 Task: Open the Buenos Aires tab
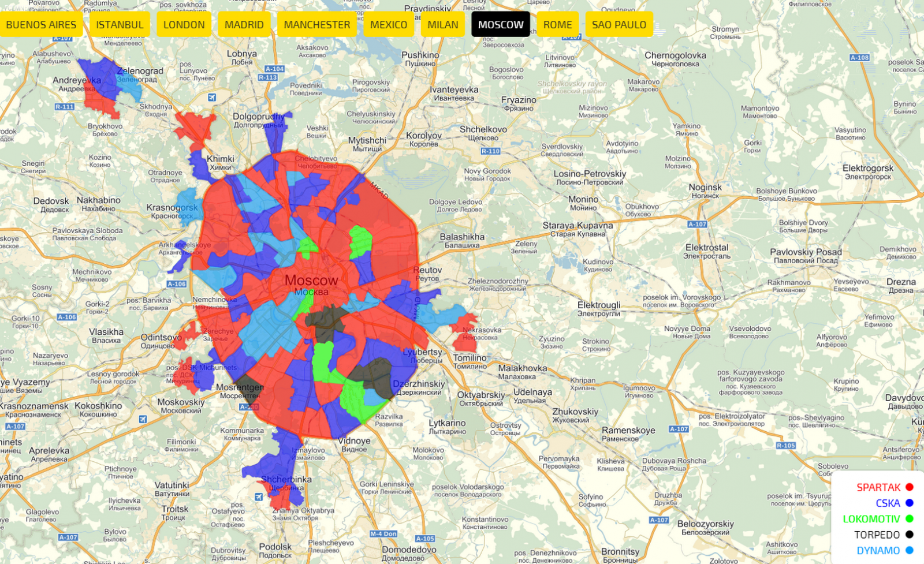click(x=41, y=25)
